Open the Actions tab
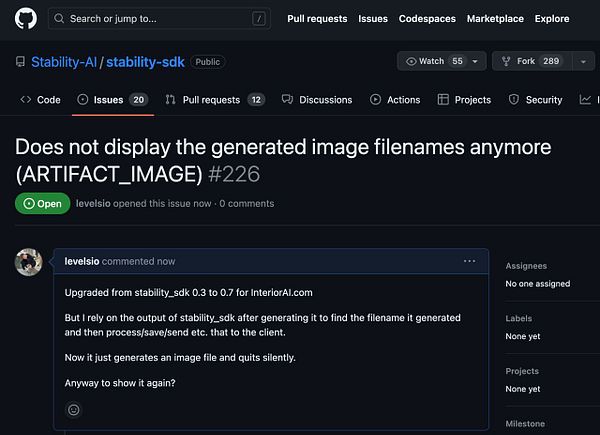The height and width of the screenshot is (435, 600). [x=395, y=100]
